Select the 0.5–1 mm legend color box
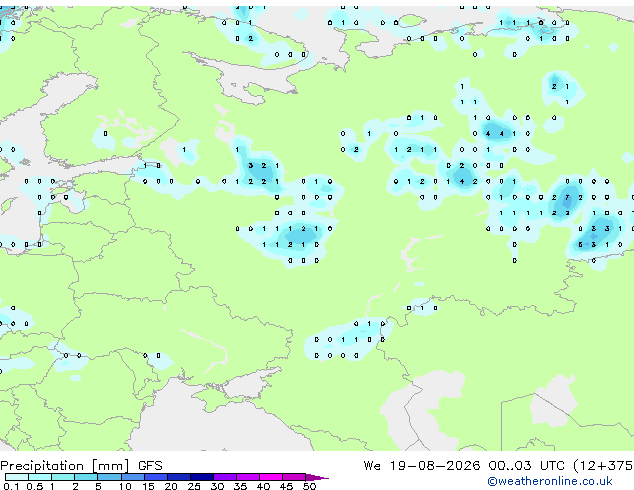Viewport: 634px width, 490px height. click(x=40, y=477)
